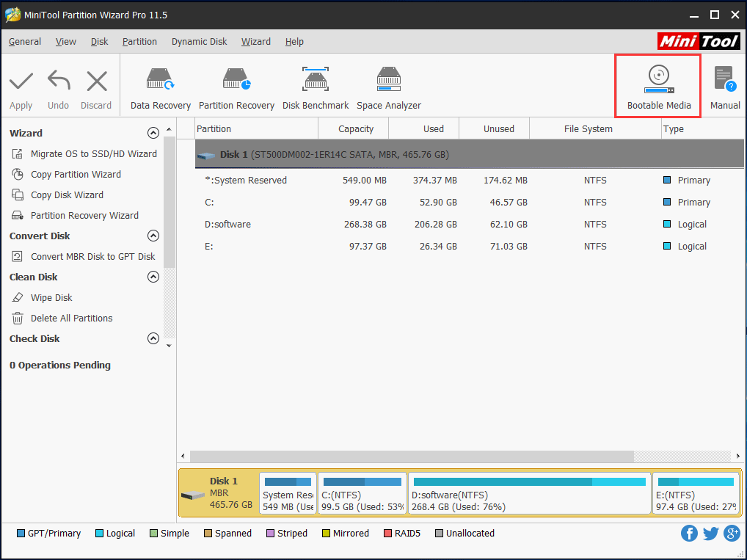747x560 pixels.
Task: Click the horizontal scrollbar of partition list
Action: point(412,456)
